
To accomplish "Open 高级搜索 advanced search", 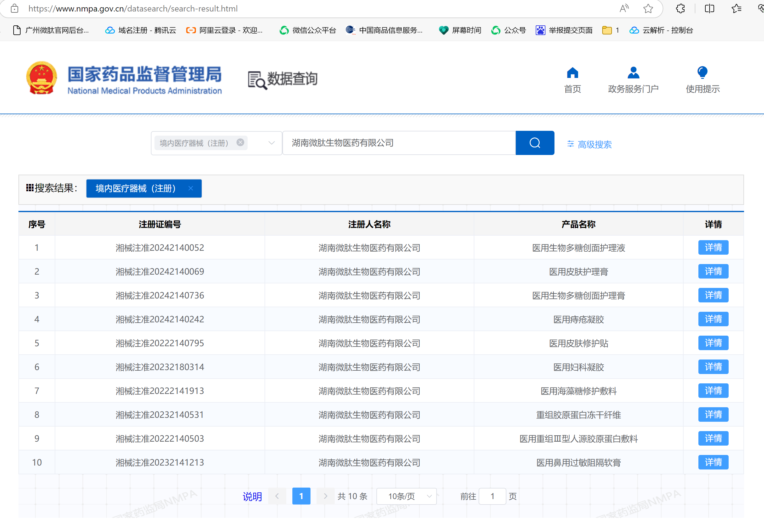I will 589,144.
